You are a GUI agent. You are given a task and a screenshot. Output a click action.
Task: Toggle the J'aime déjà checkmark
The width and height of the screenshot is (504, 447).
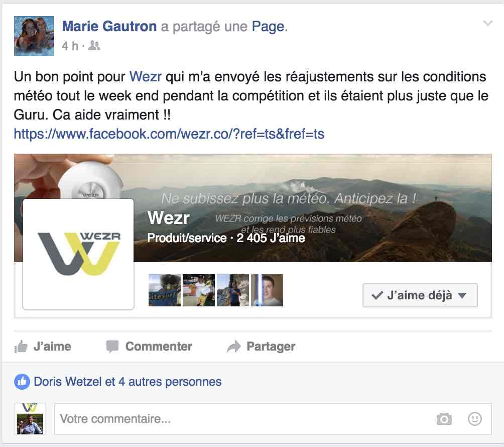point(377,295)
